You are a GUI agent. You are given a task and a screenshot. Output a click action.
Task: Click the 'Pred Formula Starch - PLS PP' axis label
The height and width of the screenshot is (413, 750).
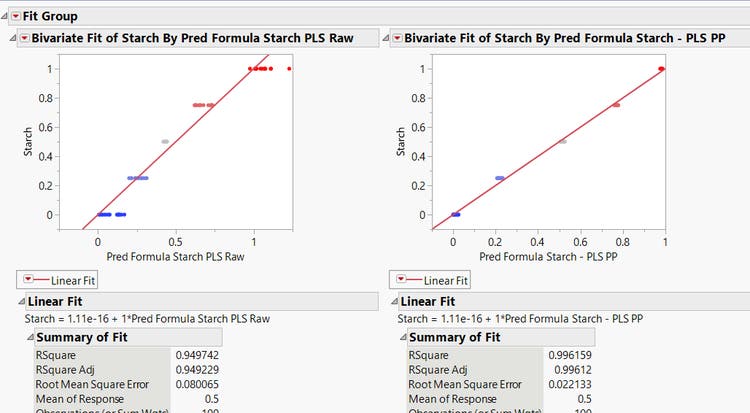pyautogui.click(x=548, y=257)
